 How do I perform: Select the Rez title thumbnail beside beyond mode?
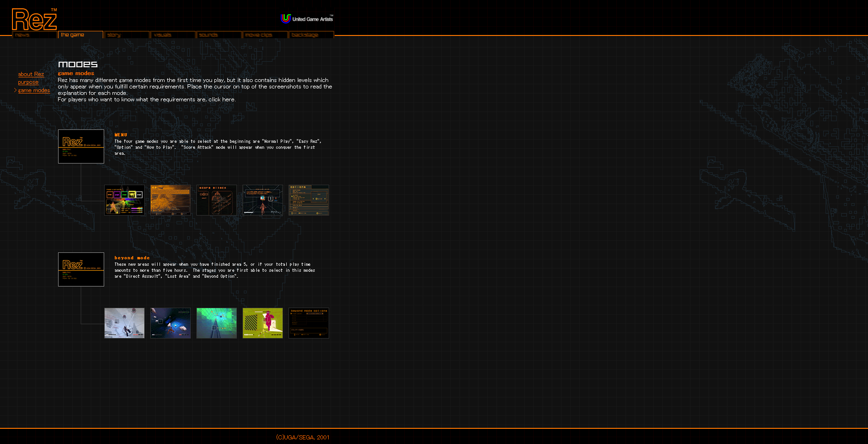[81, 269]
